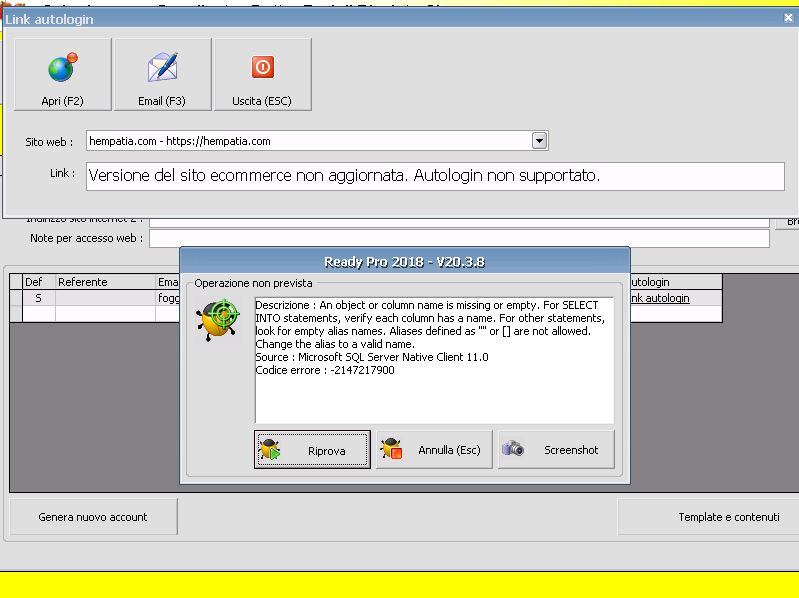799x598 pixels.
Task: Click the Note per accesso web field
Action: point(459,238)
